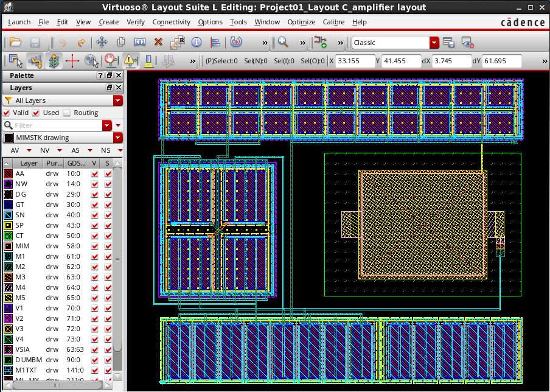Open the Optimize menu
Screen dimensions: 550x392
point(301,22)
